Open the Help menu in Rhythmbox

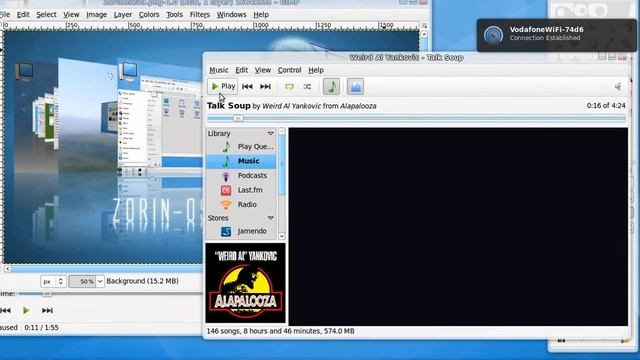[x=316, y=70]
